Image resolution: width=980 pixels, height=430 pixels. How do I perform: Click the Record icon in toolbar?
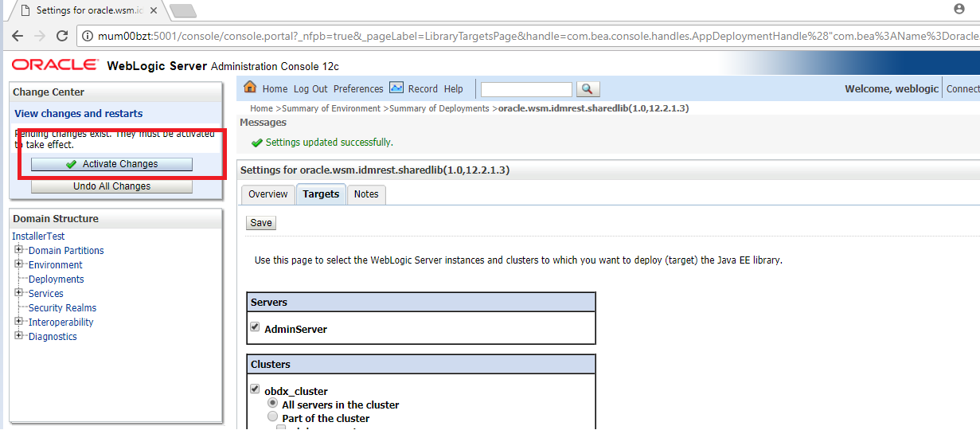(x=396, y=88)
